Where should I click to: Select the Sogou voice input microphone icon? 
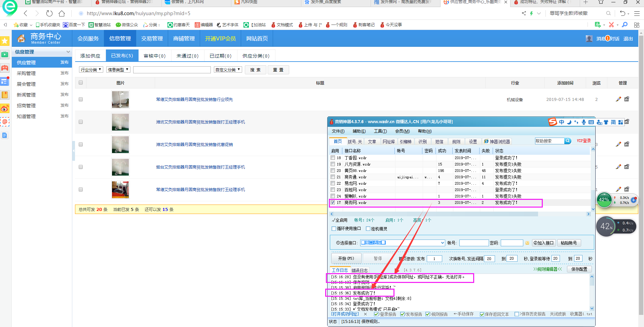[584, 122]
